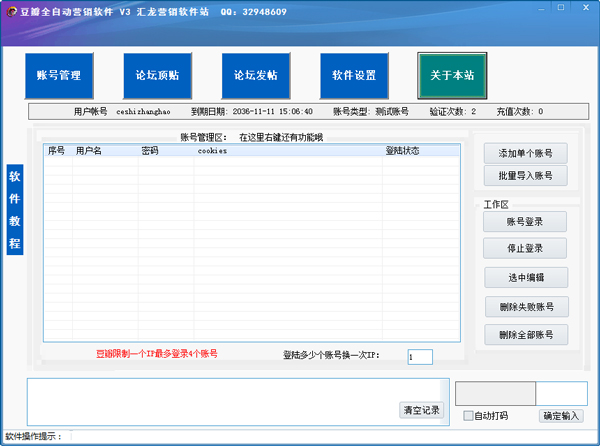
Task: Click the 停止登录 button
Action: tap(525, 248)
